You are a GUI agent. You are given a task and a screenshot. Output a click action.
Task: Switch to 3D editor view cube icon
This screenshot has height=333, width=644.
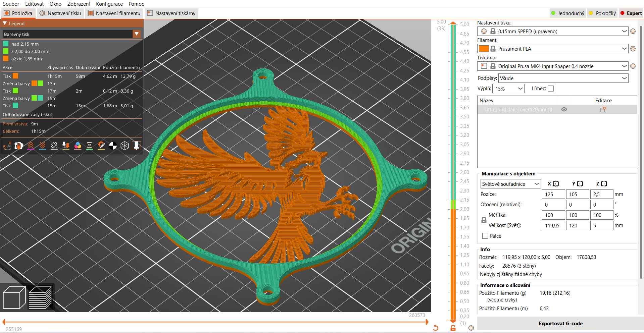(14, 297)
